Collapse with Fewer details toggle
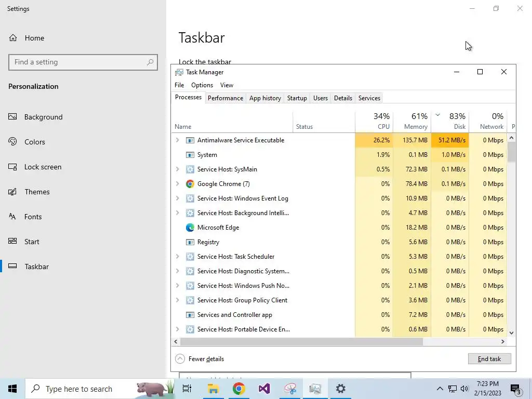 199,358
